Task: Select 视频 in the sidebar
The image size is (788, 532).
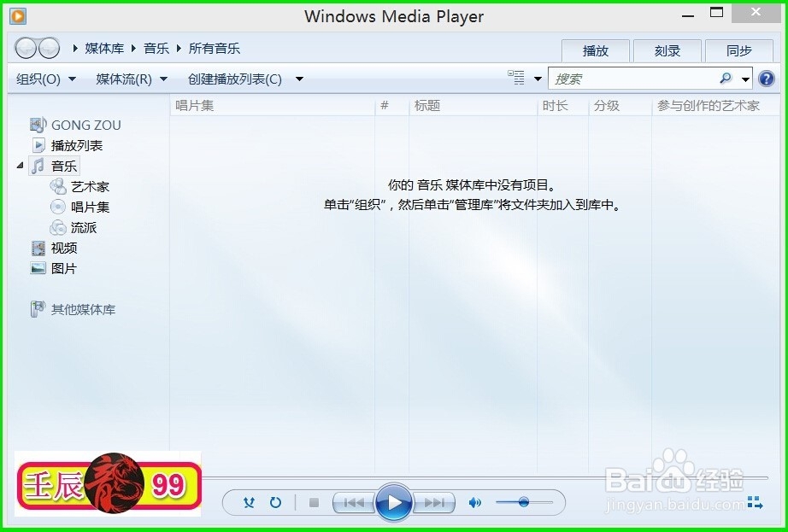Action: 55,248
